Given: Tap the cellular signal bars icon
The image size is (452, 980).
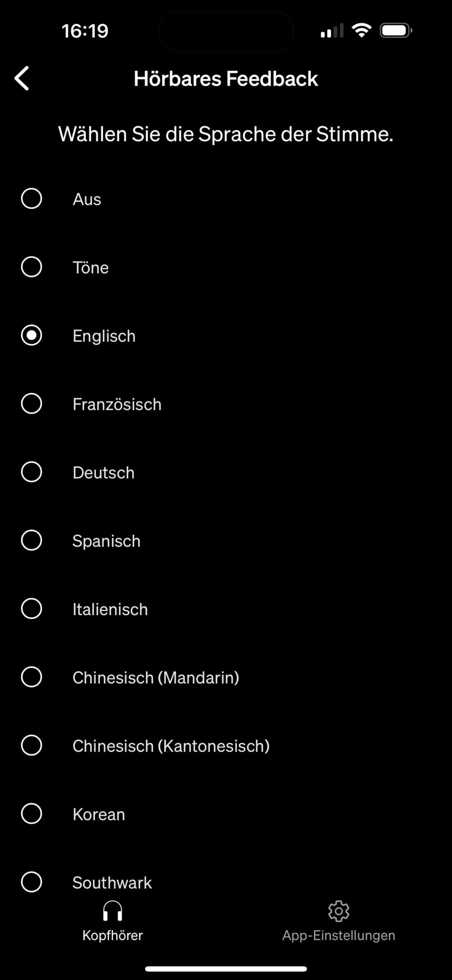Looking at the screenshot, I should pos(332,31).
